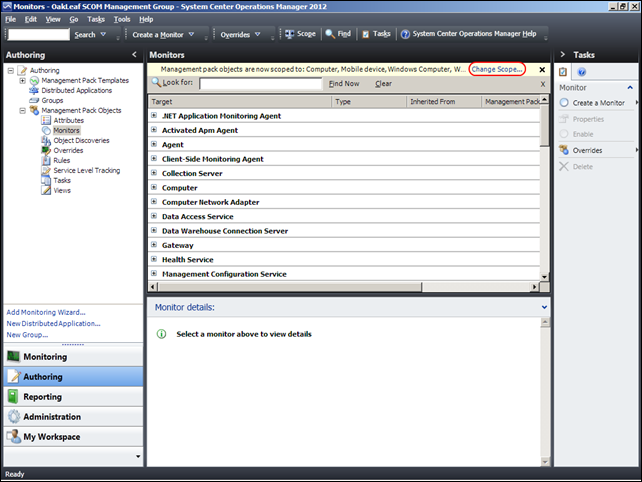Screen dimensions: 642x482
Task: Expand .NET Application Monitoring Agent row
Action: (154, 115)
